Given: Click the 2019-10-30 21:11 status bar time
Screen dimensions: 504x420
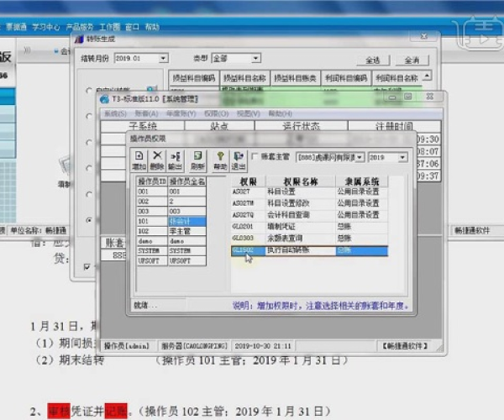Looking at the screenshot, I should 263,346.
